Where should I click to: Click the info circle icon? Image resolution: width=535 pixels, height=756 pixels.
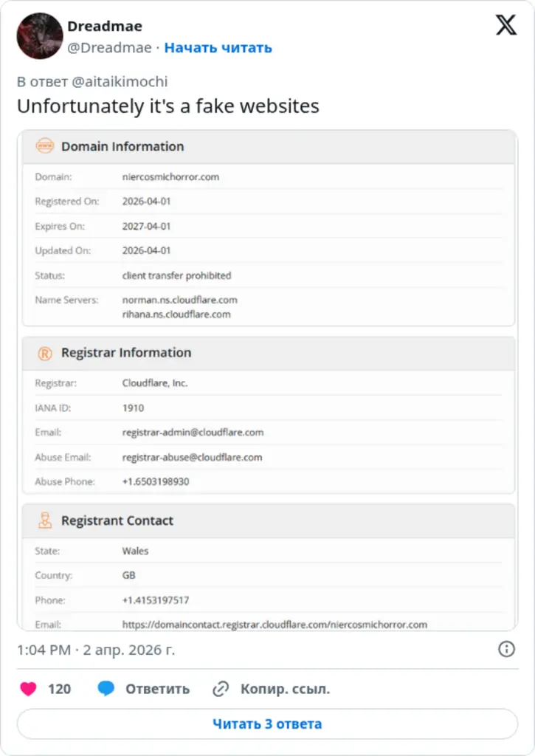coord(506,649)
